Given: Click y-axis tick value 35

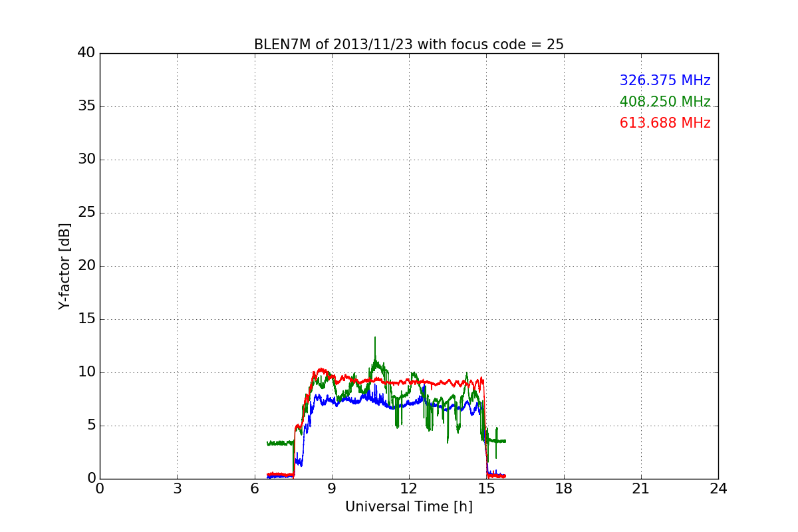Looking at the screenshot, I should pyautogui.click(x=86, y=106).
